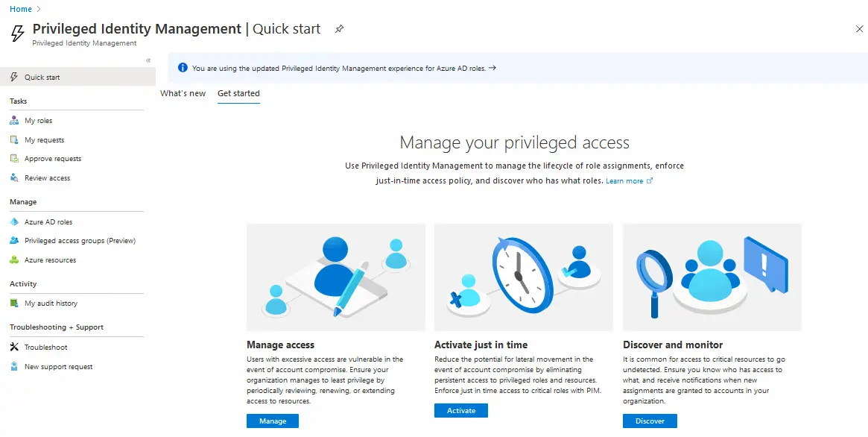Click the New support request icon

14,367
